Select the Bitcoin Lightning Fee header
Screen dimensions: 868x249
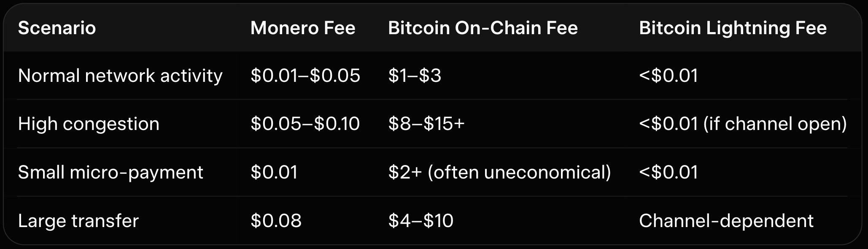pyautogui.click(x=733, y=28)
